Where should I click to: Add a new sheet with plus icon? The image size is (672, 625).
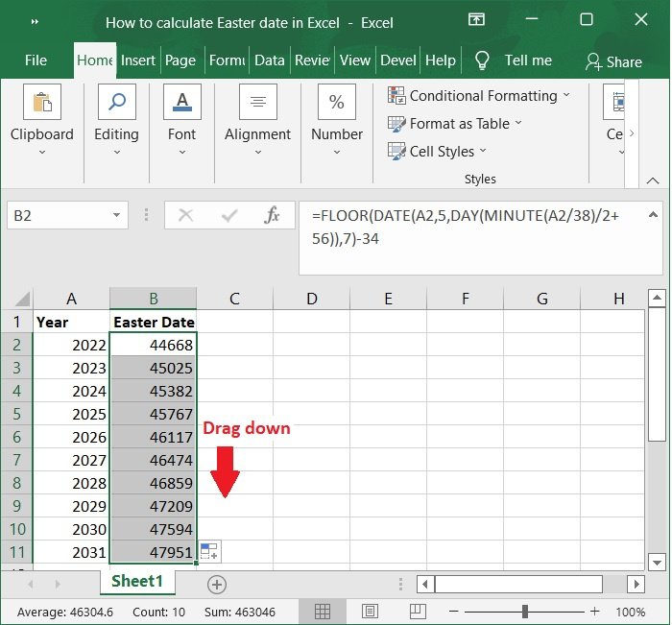coord(217,584)
